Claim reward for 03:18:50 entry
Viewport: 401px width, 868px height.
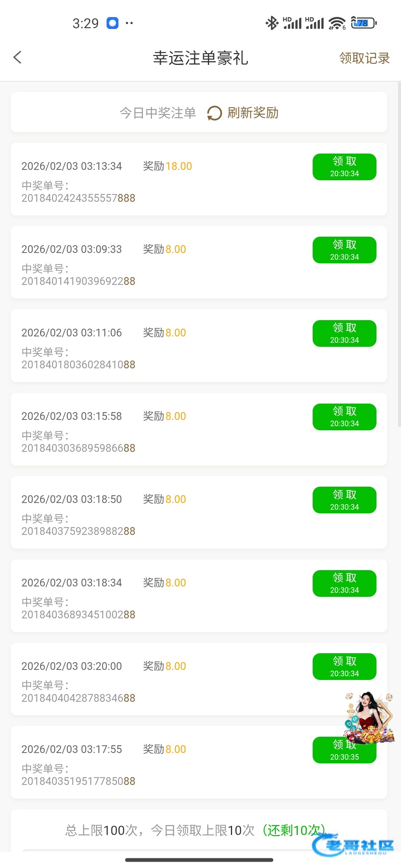(x=344, y=500)
